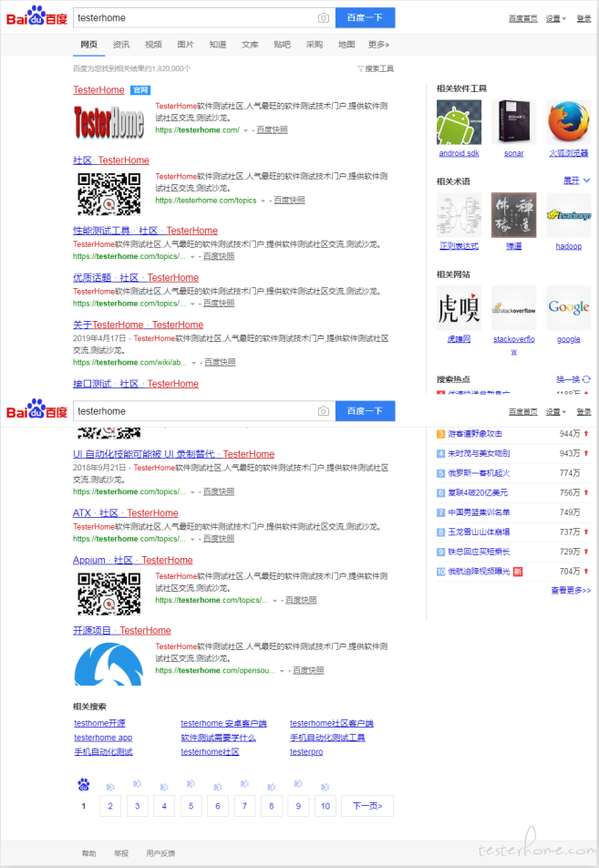Open the Hadoop elephant logo thumbnail
This screenshot has width=599, height=868.
point(568,215)
